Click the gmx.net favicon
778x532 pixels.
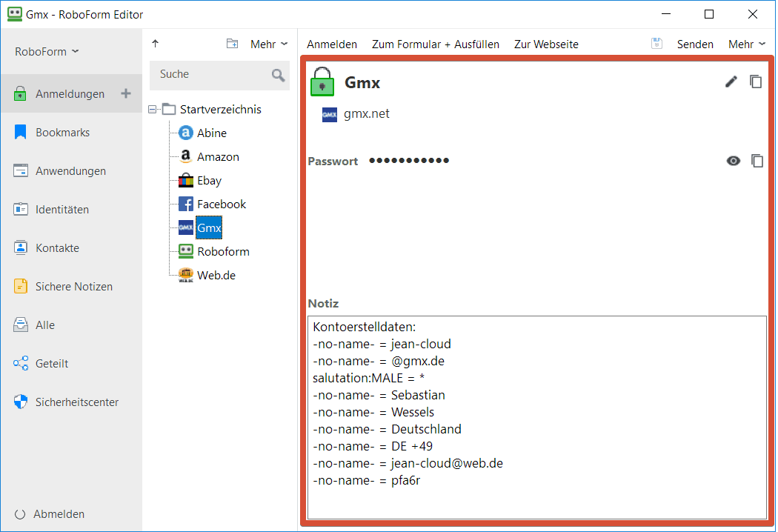(x=330, y=115)
